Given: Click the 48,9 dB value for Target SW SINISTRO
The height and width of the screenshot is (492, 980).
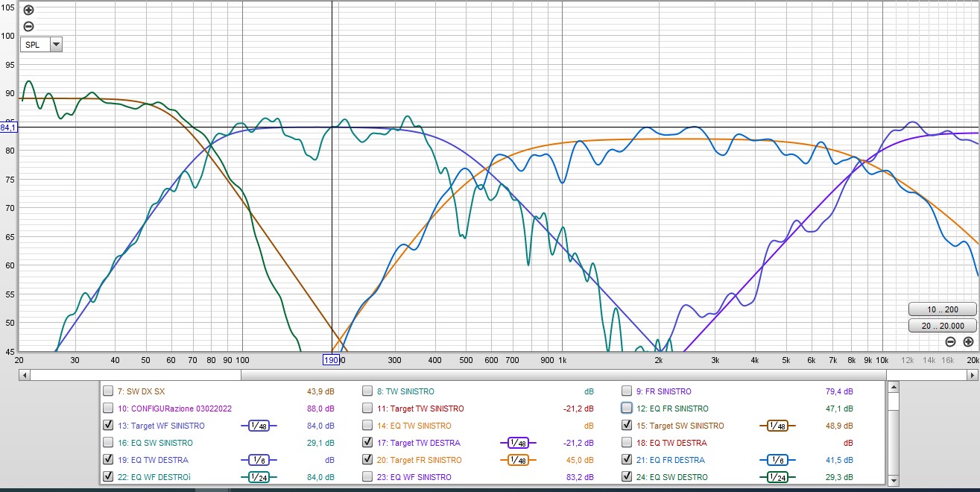Looking at the screenshot, I should (839, 426).
